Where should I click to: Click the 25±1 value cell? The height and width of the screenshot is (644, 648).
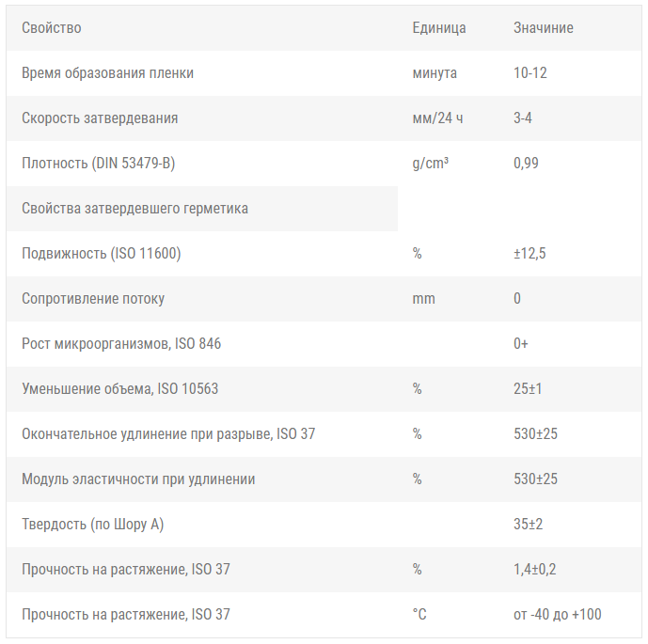[x=528, y=388]
